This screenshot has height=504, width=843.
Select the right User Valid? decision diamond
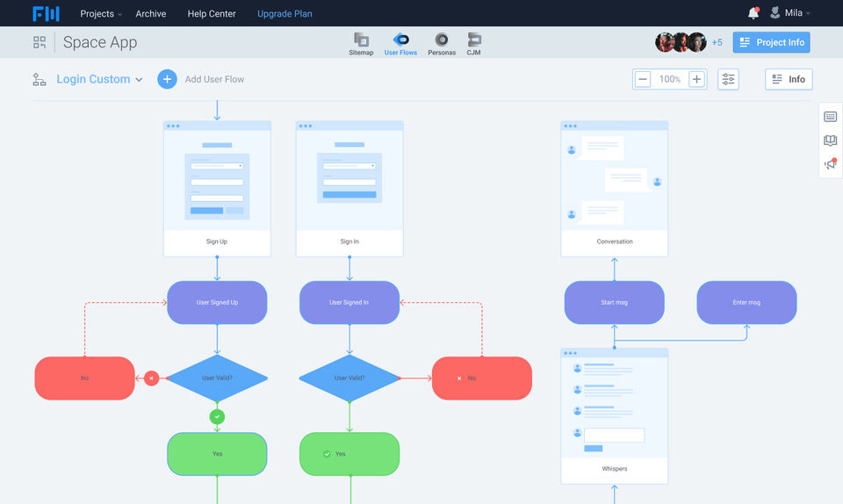click(x=349, y=378)
